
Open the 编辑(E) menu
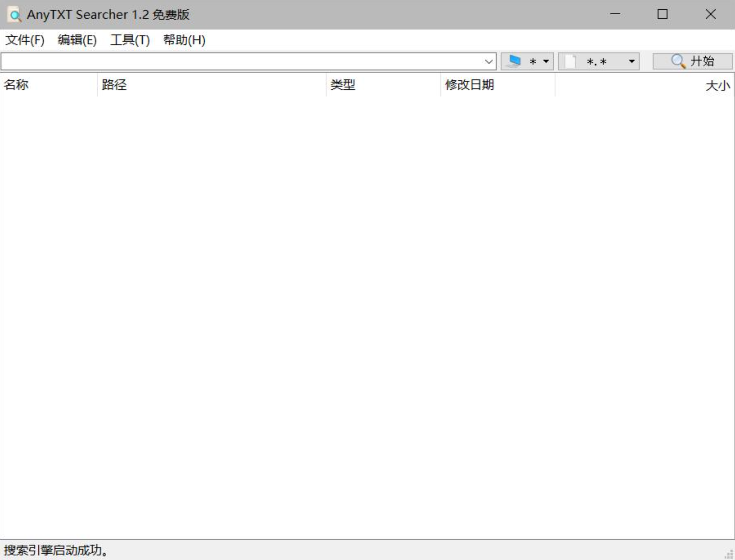pyautogui.click(x=77, y=40)
